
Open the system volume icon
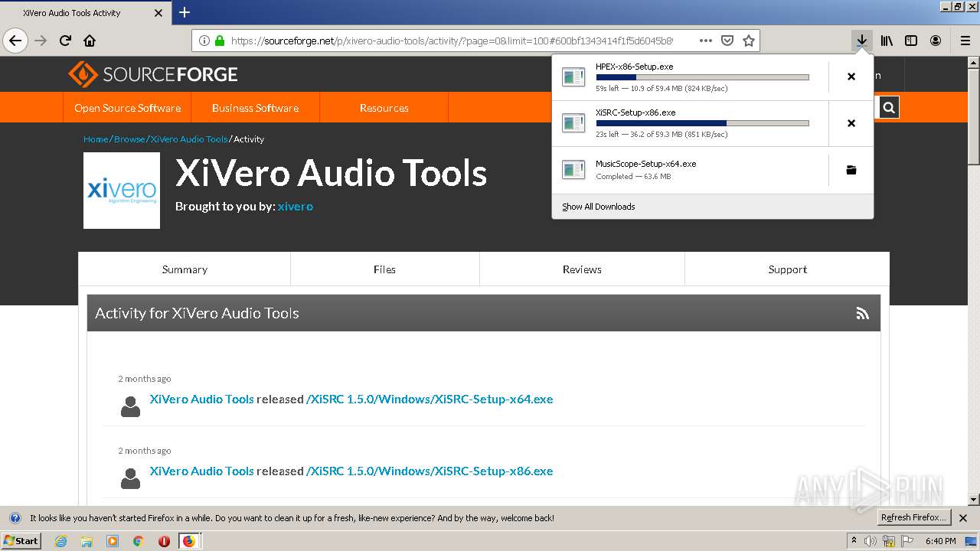pyautogui.click(x=871, y=541)
